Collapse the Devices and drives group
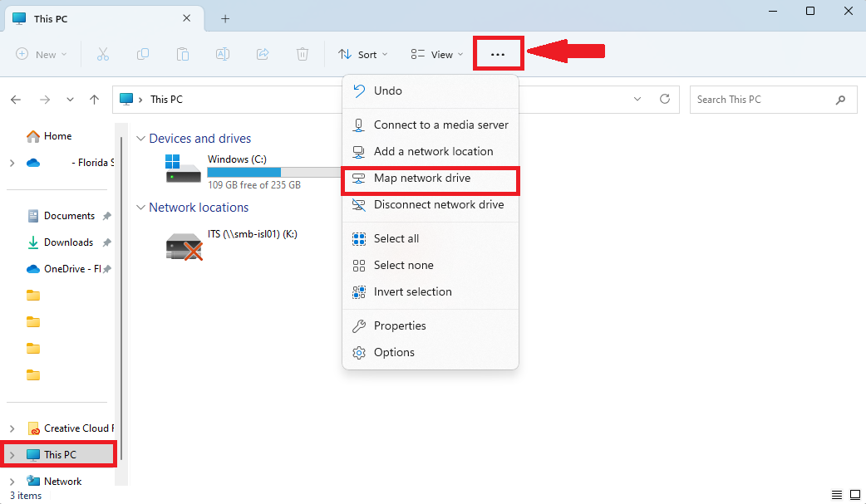The image size is (866, 504). click(140, 139)
